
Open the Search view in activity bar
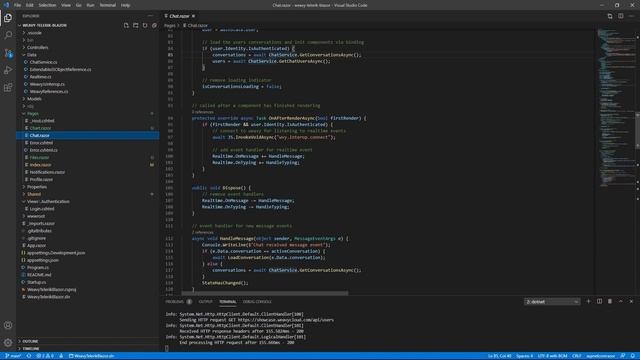[x=8, y=35]
